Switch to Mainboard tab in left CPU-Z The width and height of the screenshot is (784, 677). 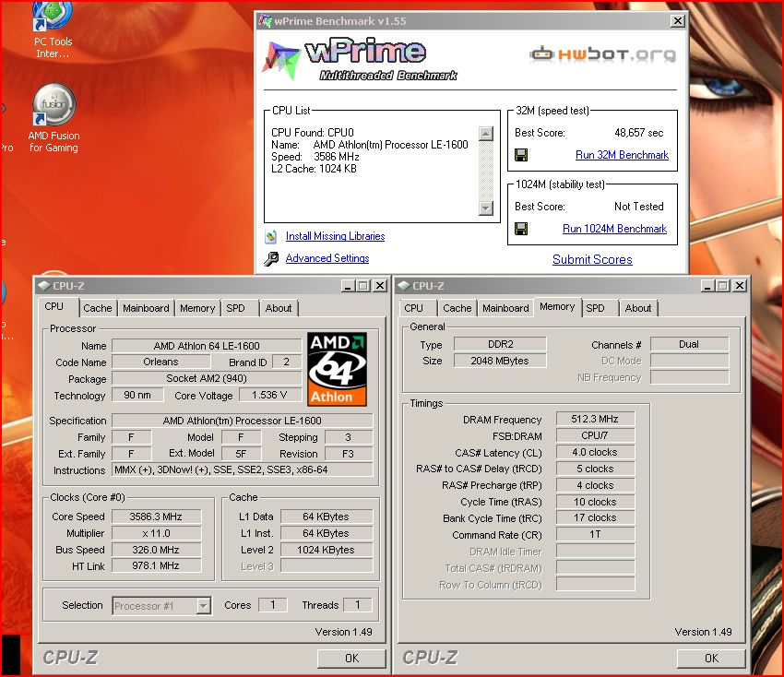tap(146, 308)
